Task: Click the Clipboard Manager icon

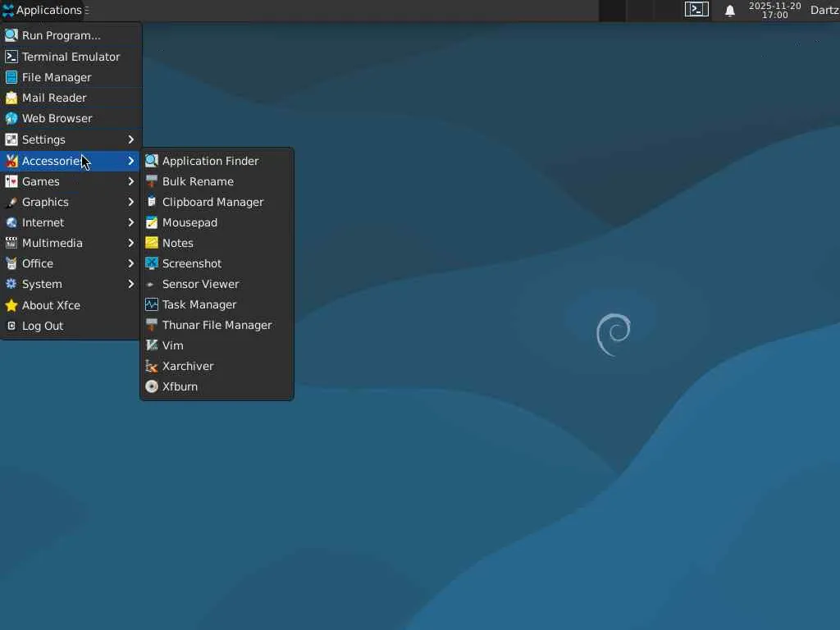Action: click(152, 202)
